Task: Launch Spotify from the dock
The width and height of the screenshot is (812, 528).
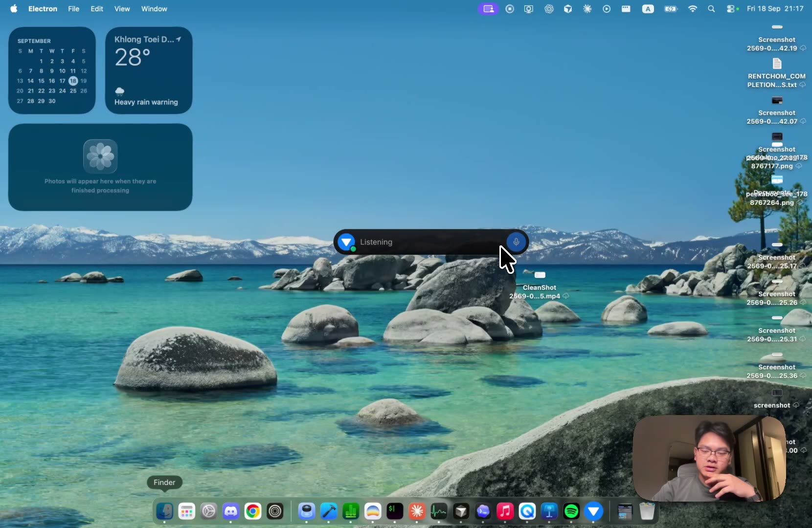Action: click(x=571, y=511)
